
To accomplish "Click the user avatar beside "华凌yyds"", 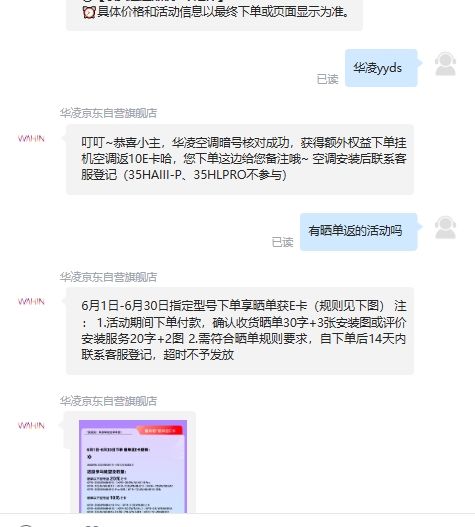I will pos(445,64).
